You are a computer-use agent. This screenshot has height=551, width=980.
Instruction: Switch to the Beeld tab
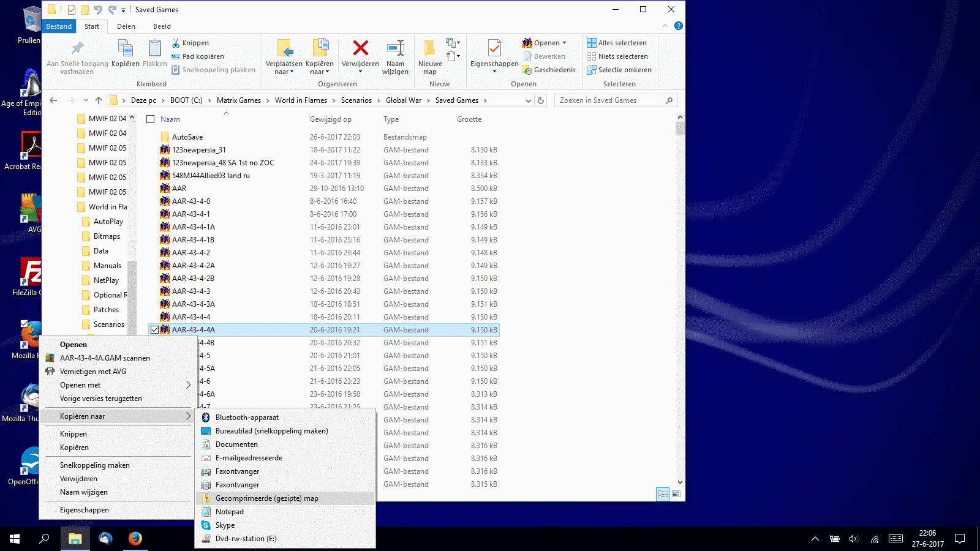(162, 26)
